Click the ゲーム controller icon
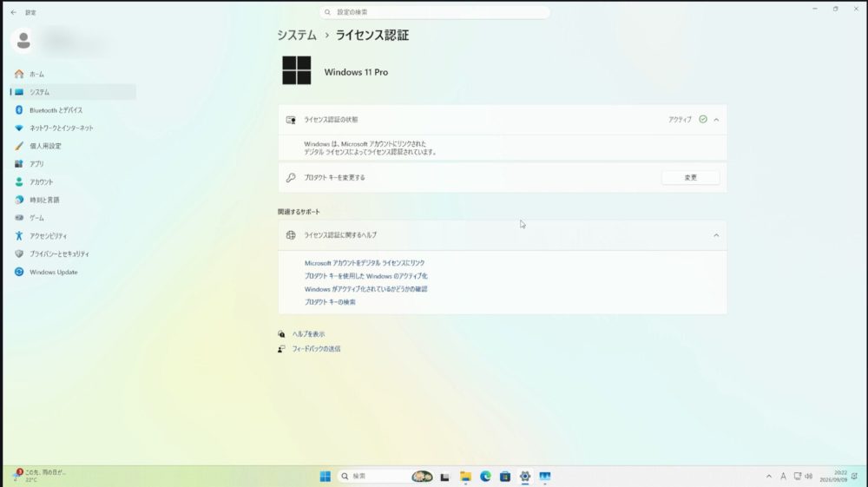 tap(19, 218)
